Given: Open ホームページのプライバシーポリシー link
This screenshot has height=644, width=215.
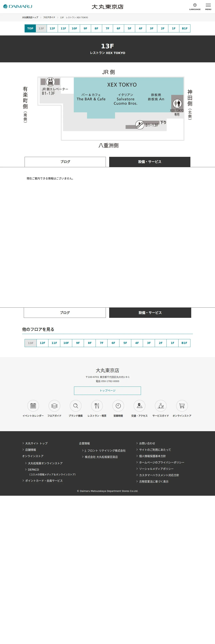Looking at the screenshot, I should coord(162,462).
